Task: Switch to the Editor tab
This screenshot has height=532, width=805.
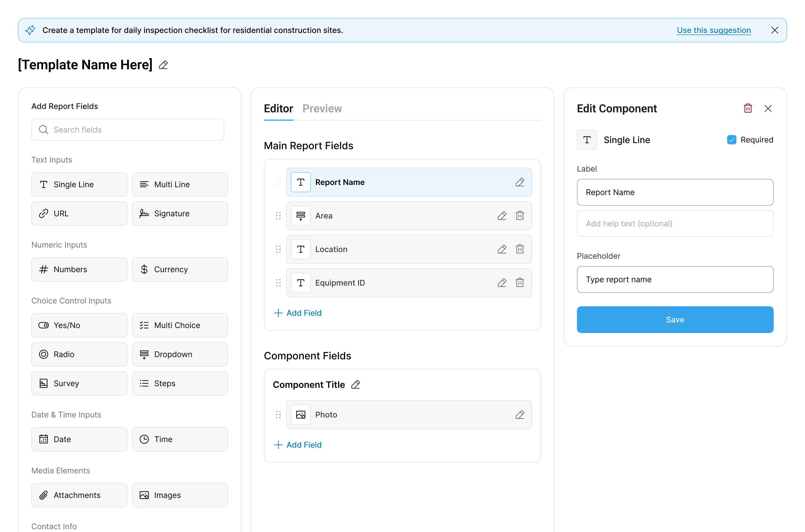Action: pyautogui.click(x=278, y=109)
